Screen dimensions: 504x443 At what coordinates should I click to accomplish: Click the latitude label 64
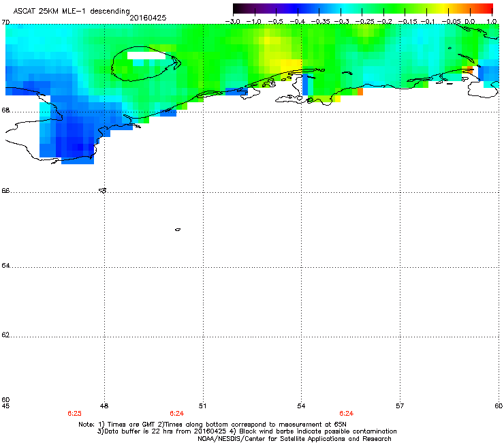click(5, 265)
